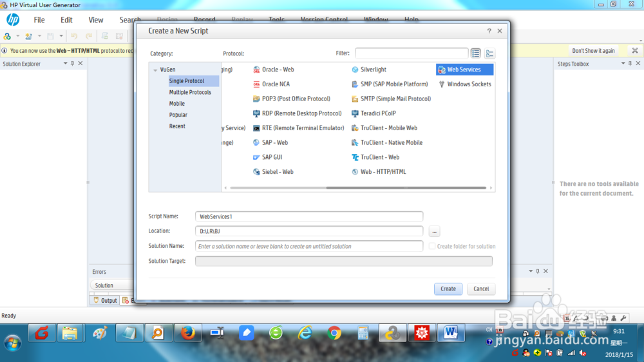Image resolution: width=644 pixels, height=362 pixels.
Task: Select the Web Services protocol
Action: [464, 70]
